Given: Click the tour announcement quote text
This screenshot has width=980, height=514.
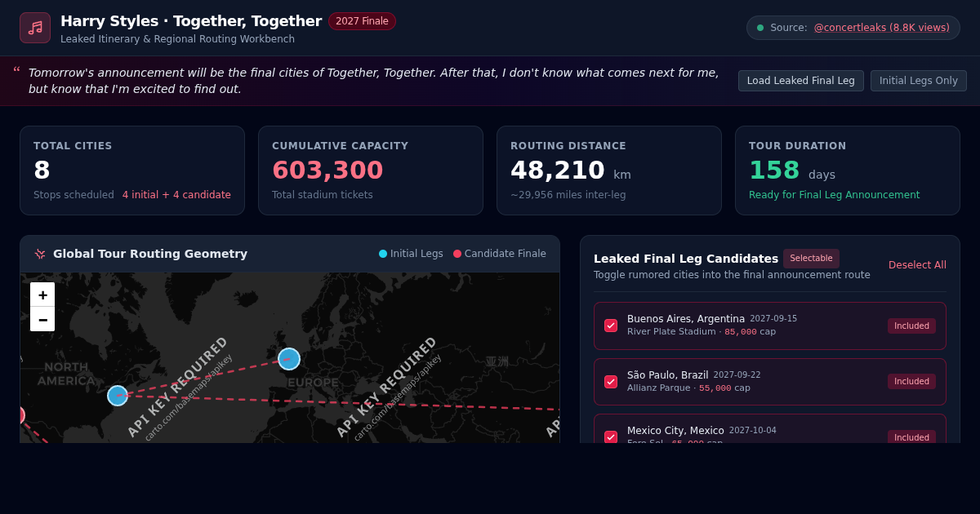Looking at the screenshot, I should tap(373, 81).
